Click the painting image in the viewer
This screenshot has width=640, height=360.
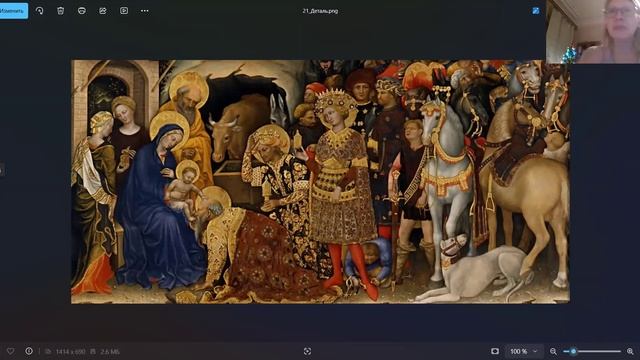(320, 182)
